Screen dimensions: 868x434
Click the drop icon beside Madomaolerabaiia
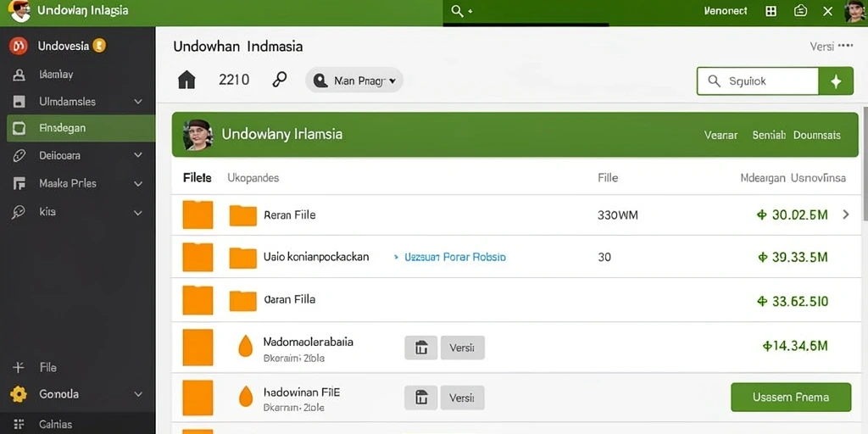pyautogui.click(x=245, y=347)
